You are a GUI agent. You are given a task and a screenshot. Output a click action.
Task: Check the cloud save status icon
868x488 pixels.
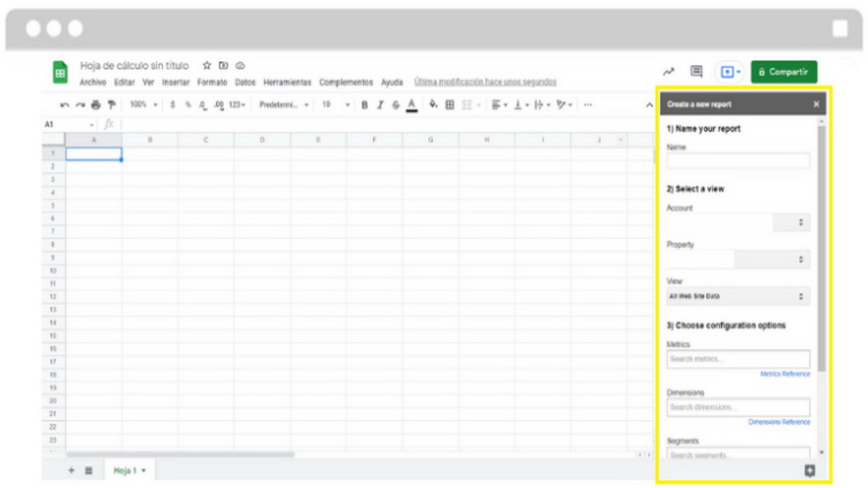[x=241, y=65]
